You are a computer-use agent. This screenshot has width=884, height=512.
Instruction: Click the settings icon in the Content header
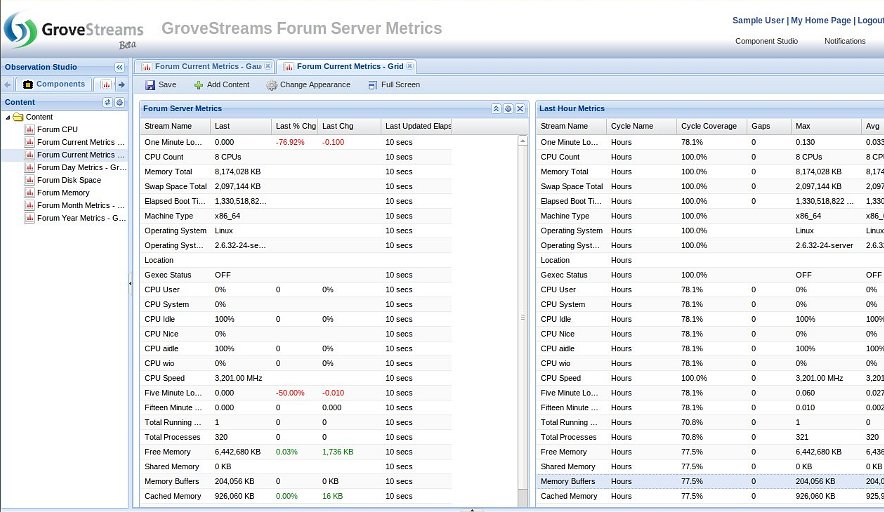(119, 102)
